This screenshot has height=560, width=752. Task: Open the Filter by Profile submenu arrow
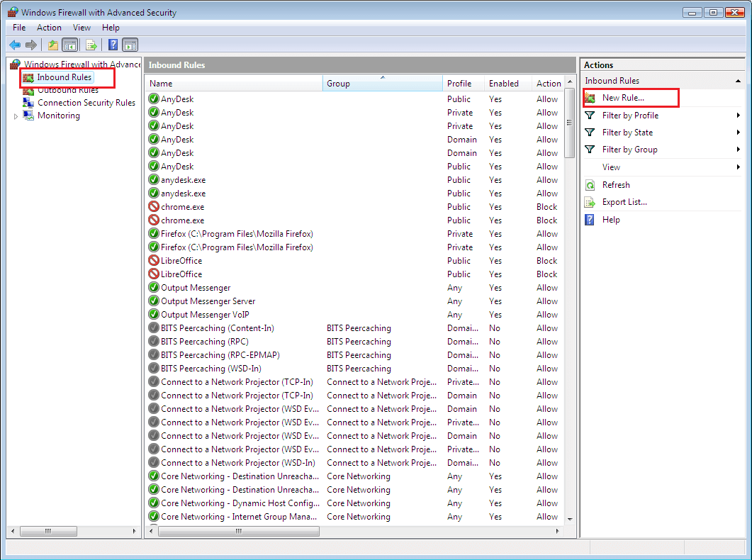coord(738,116)
